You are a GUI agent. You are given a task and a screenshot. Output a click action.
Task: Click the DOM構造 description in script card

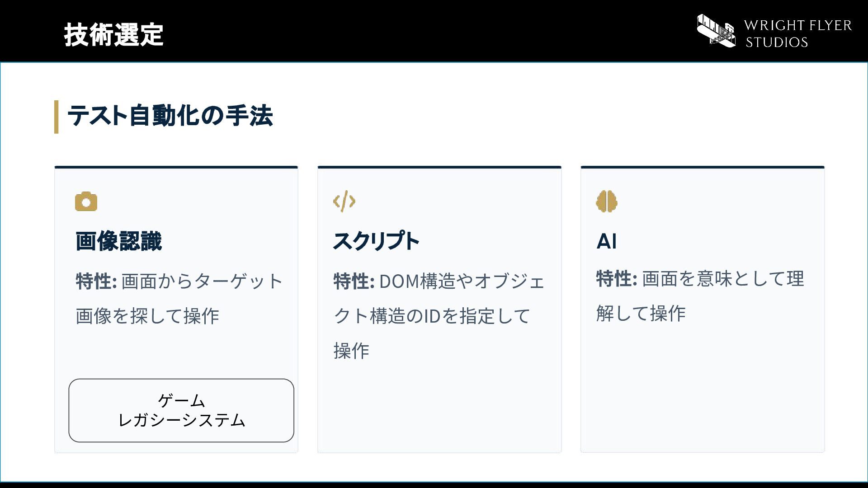click(439, 315)
